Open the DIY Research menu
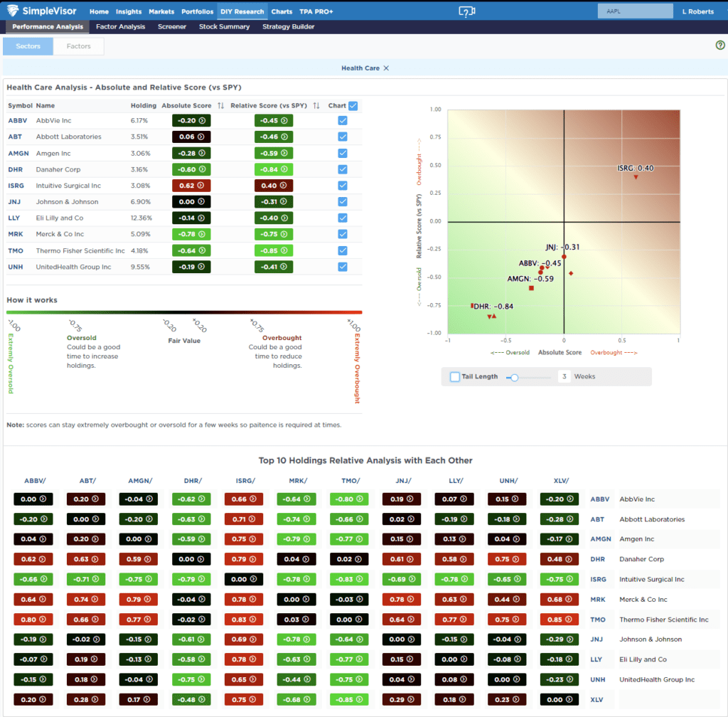Viewport: 728px width, 717px height. pos(242,11)
